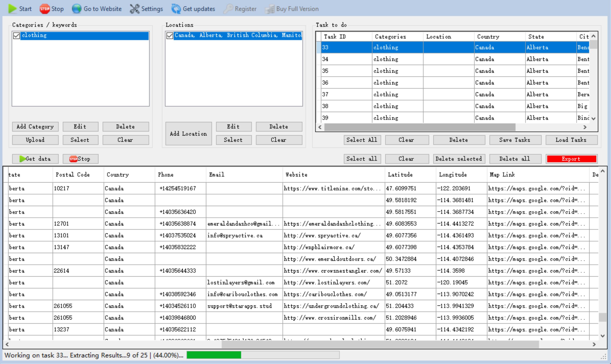The width and height of the screenshot is (611, 364).
Task: Click the Task ID column header
Action: (346, 37)
